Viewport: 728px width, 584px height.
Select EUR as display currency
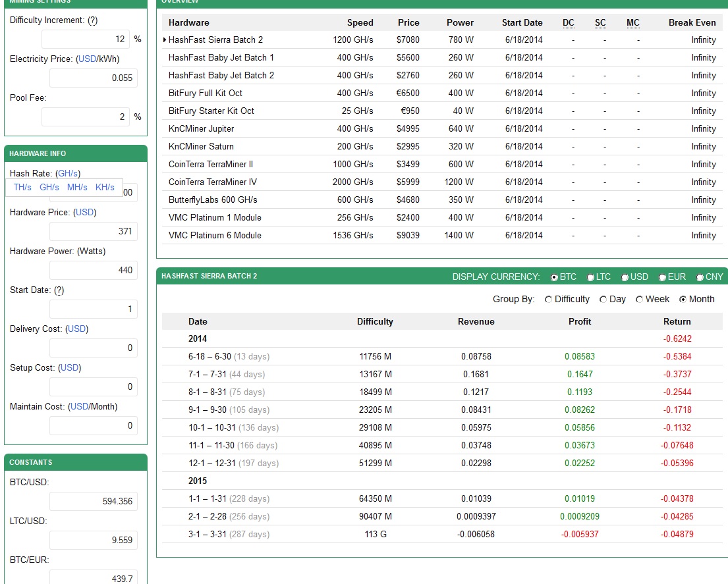click(x=663, y=277)
